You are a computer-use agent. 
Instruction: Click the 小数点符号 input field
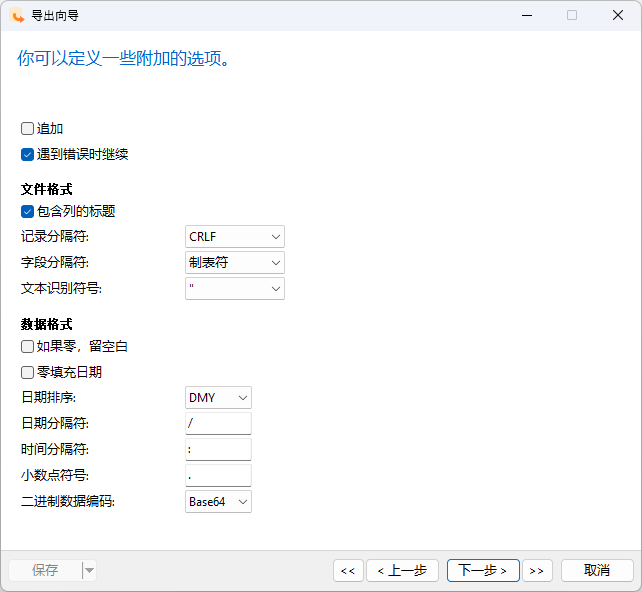point(218,475)
